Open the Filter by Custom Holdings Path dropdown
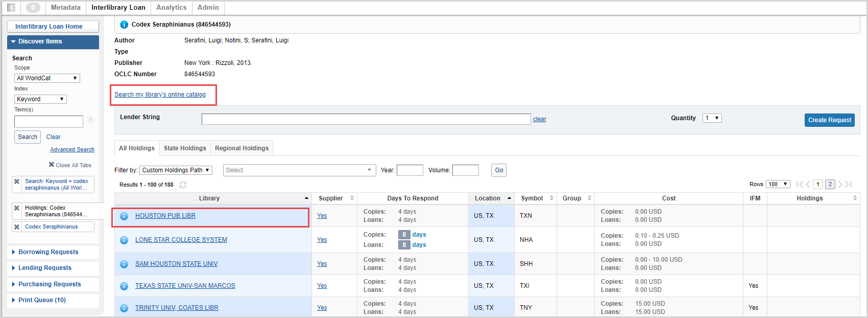Image resolution: width=868 pixels, height=318 pixels. 176,170
